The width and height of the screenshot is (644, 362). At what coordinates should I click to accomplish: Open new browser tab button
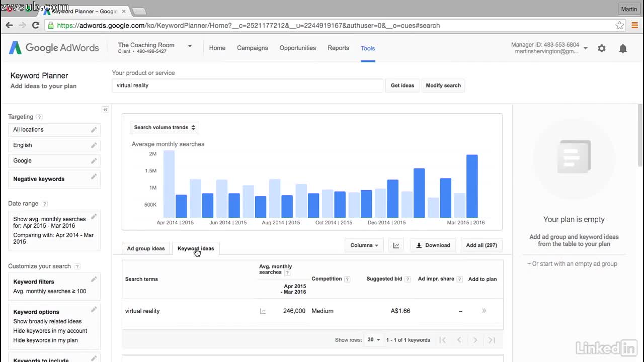[x=139, y=11]
